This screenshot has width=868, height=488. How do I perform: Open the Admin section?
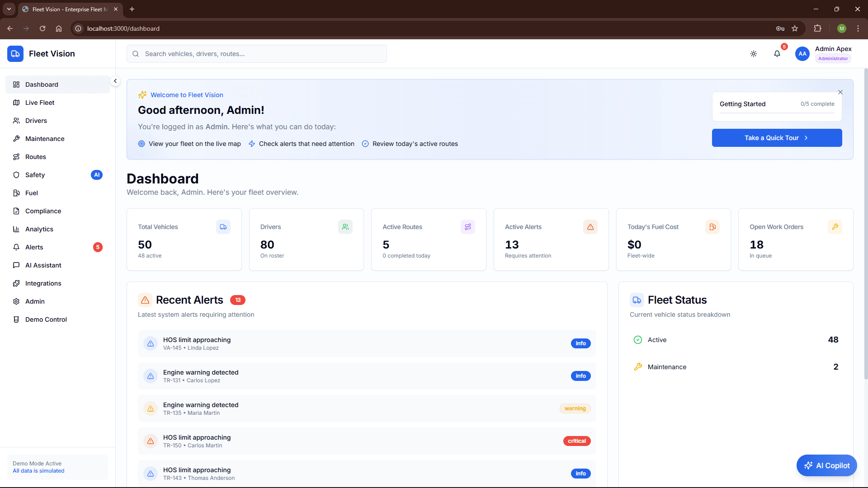34,301
